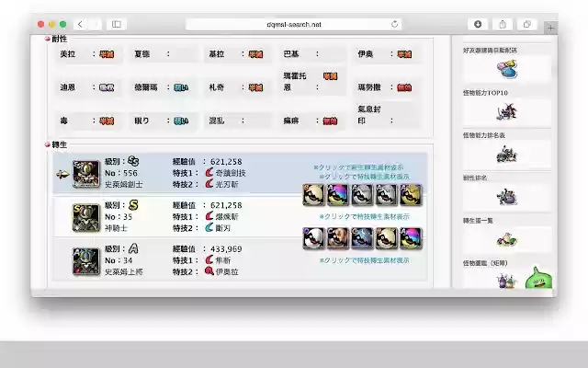Image resolution: width=588 pixels, height=368 pixels.
Task: Select the yellow A-rank egg material
Action: tap(411, 194)
